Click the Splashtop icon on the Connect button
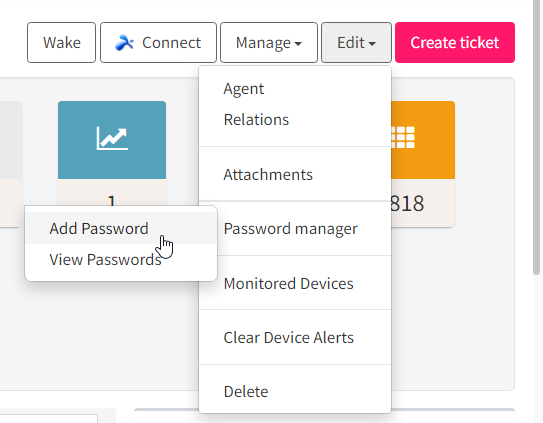Viewport: 543px width, 423px height. [124, 43]
